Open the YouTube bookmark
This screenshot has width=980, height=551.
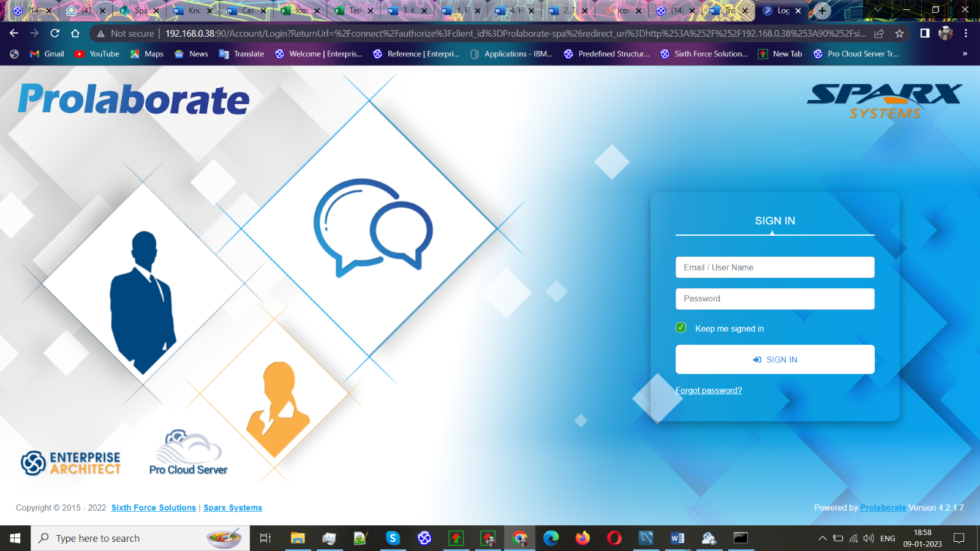97,54
